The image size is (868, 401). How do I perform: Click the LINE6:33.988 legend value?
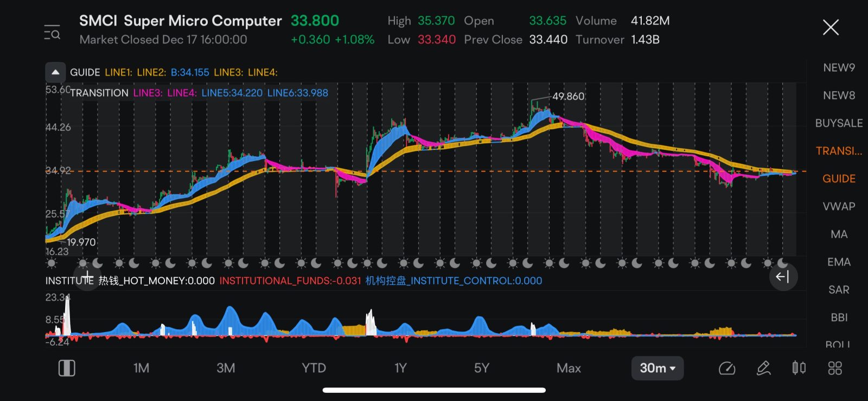(297, 93)
